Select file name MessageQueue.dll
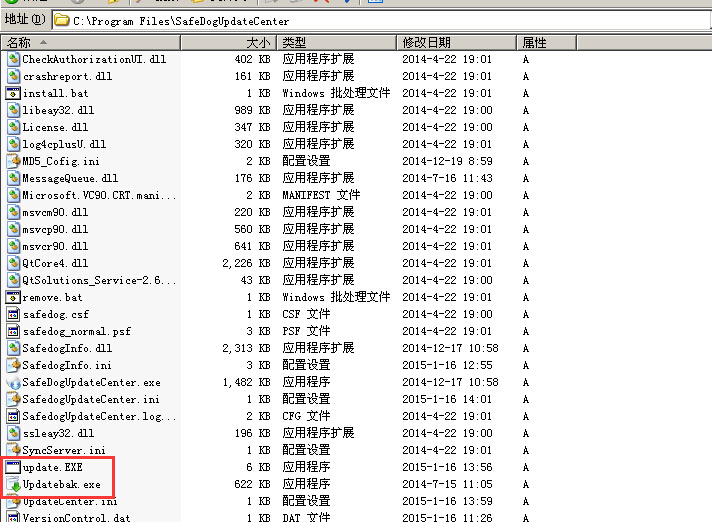Screen dimensions: 712x522 [70, 178]
